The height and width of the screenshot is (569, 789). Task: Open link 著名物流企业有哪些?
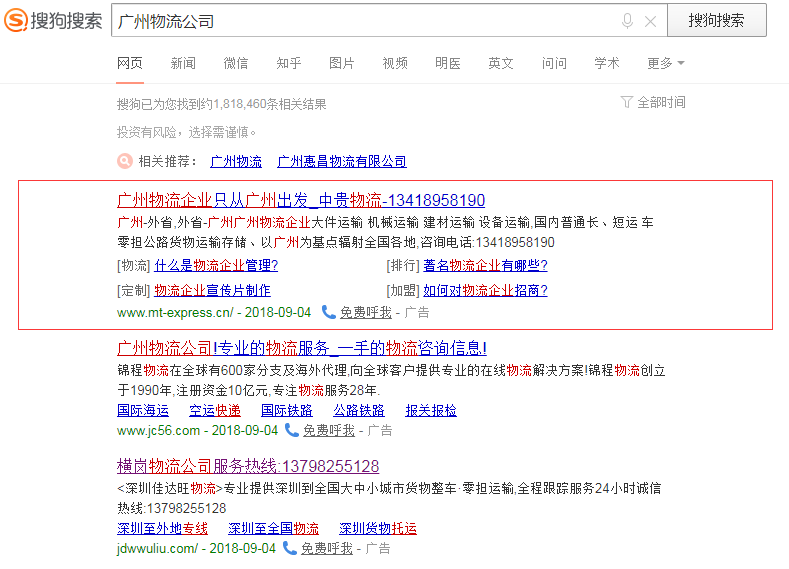pyautogui.click(x=485, y=265)
